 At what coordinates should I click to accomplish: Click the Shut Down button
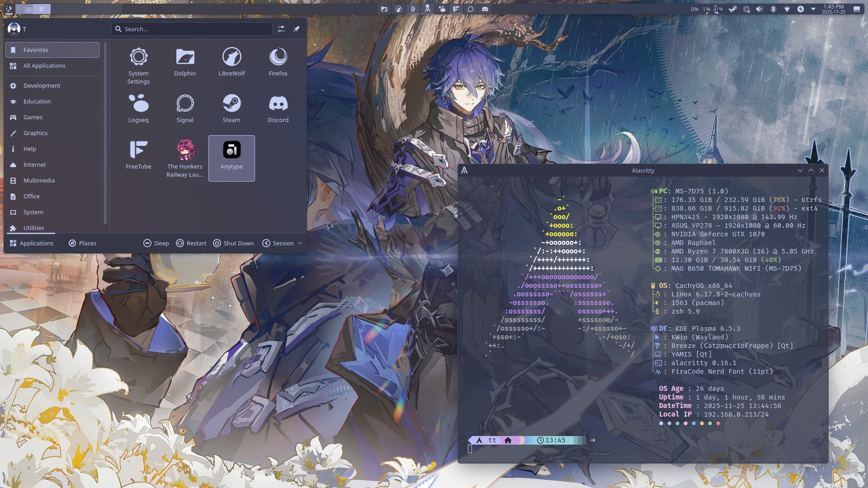(x=233, y=243)
